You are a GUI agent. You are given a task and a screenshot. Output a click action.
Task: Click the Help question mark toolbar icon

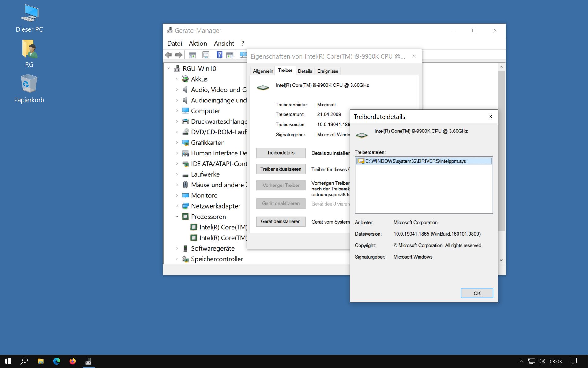pos(219,55)
